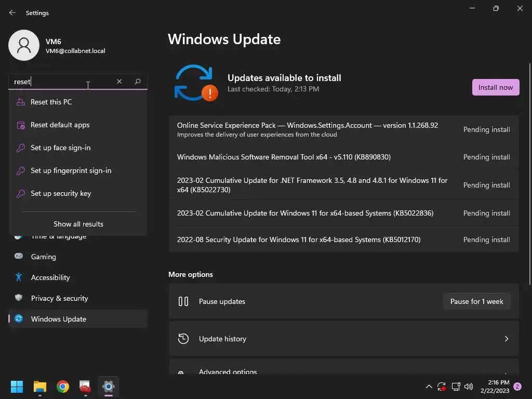This screenshot has width=532, height=399.
Task: Click the search magnifier icon
Action: (137, 82)
